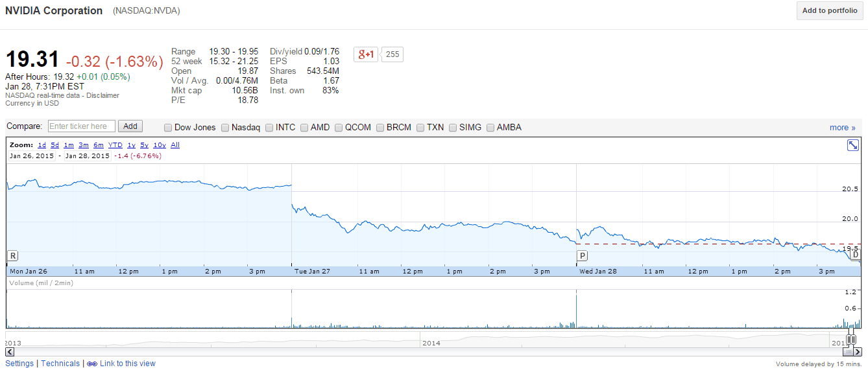Open the Settings link below the chart
The image size is (868, 372).
click(x=19, y=364)
